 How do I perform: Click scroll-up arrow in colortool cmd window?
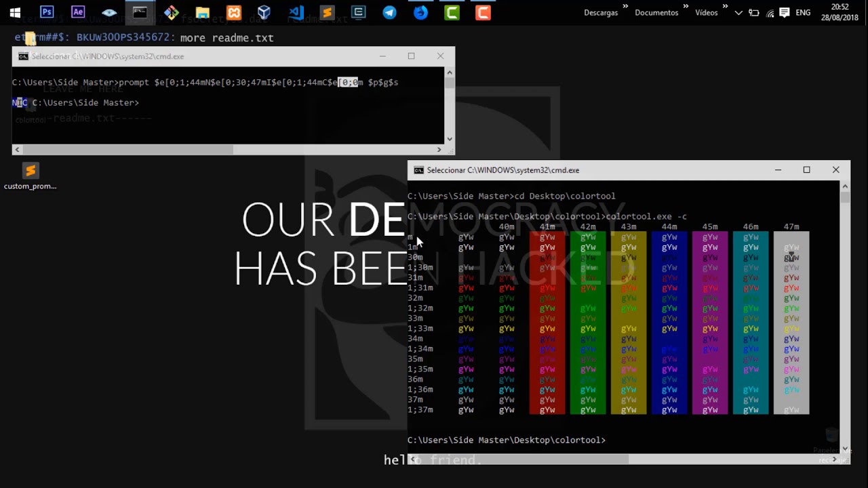845,187
